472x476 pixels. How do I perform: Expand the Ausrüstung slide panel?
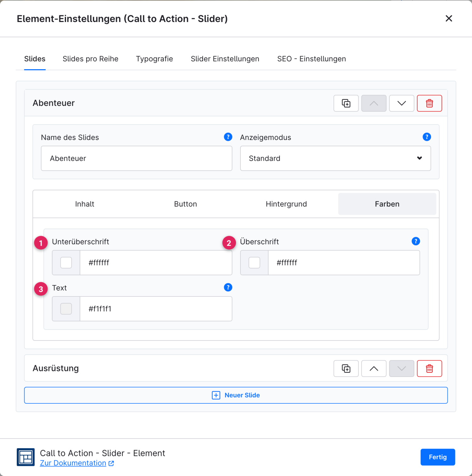coord(56,368)
